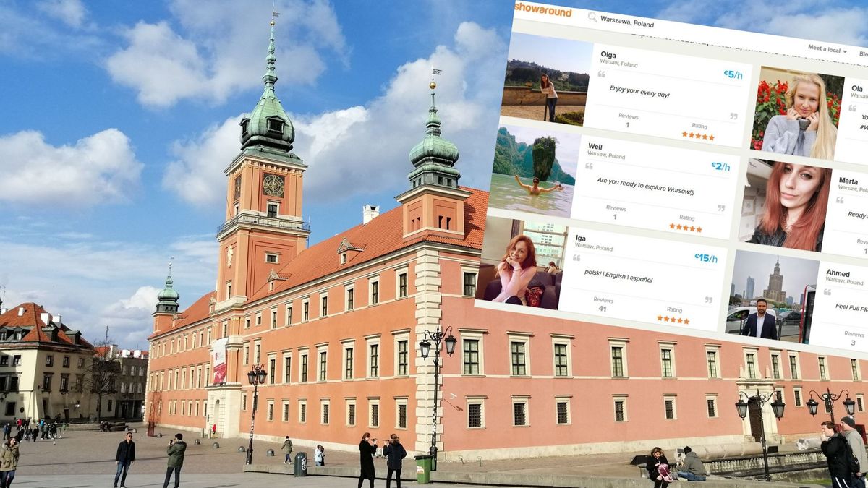Click Olga's five-star rating
The image size is (868, 488).
697,136
